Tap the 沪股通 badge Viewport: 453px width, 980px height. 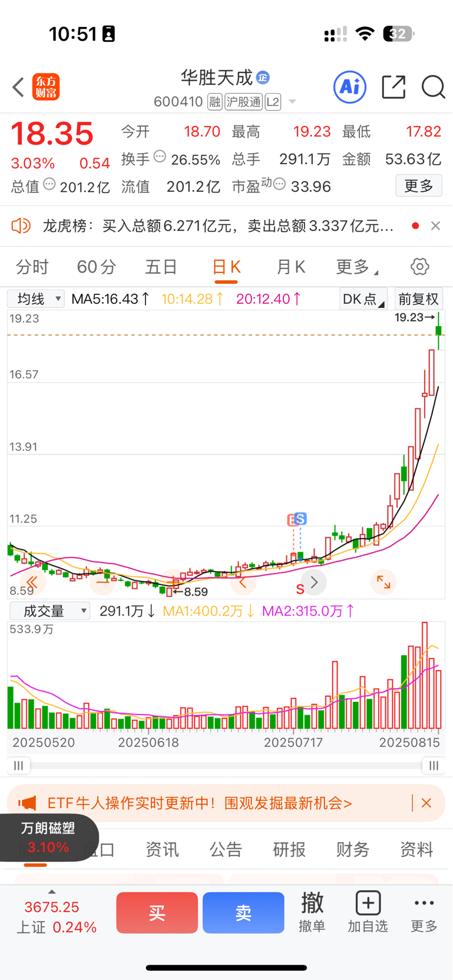tap(243, 102)
